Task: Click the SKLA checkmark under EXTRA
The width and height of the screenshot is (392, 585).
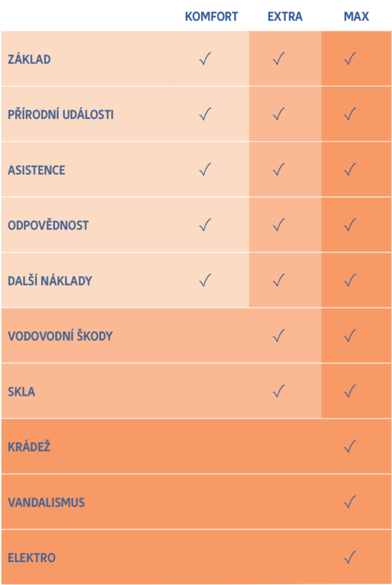Action: (278, 391)
